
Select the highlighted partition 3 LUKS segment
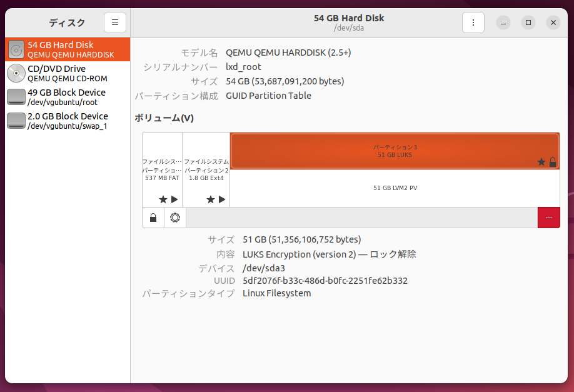point(395,147)
